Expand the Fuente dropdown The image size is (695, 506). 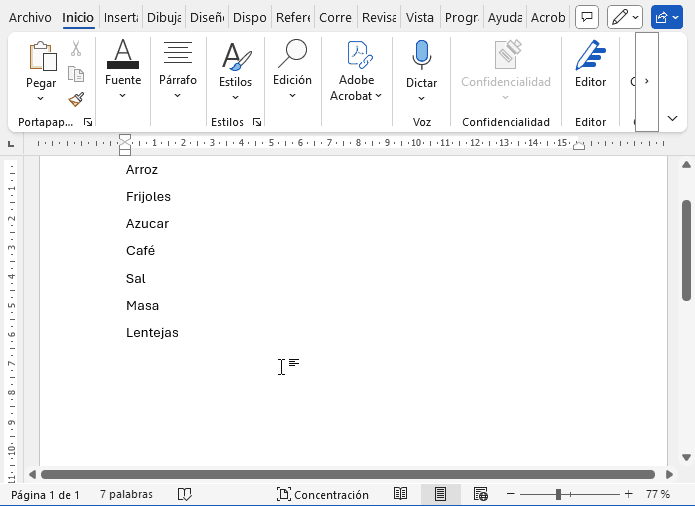coord(123,96)
